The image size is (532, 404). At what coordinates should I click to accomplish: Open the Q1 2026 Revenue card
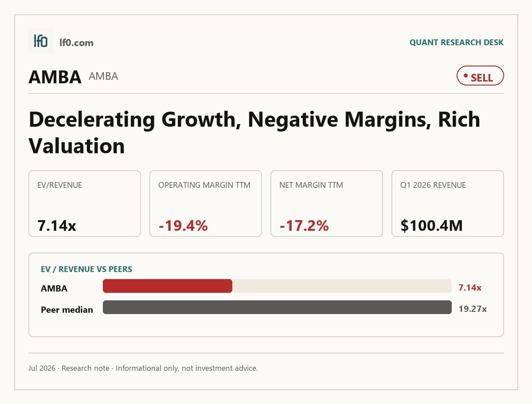pos(448,203)
